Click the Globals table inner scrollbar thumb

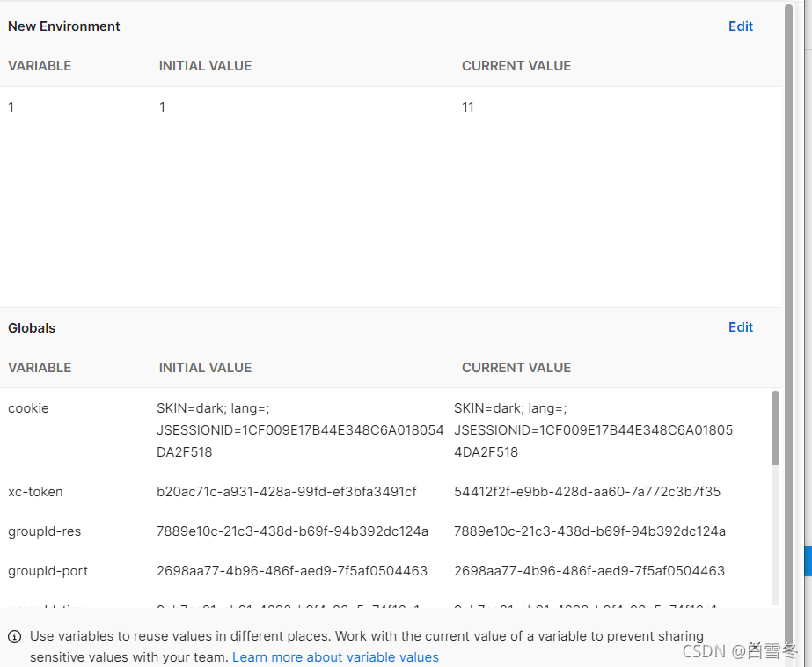[775, 428]
